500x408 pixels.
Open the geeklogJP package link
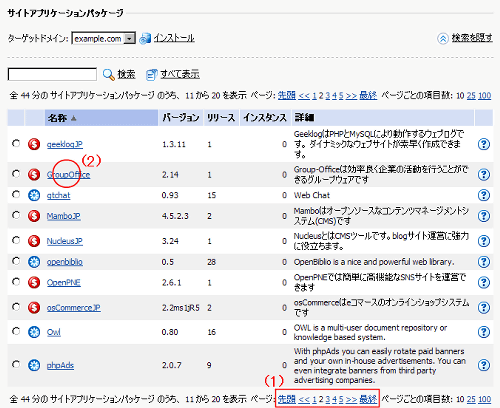65,144
